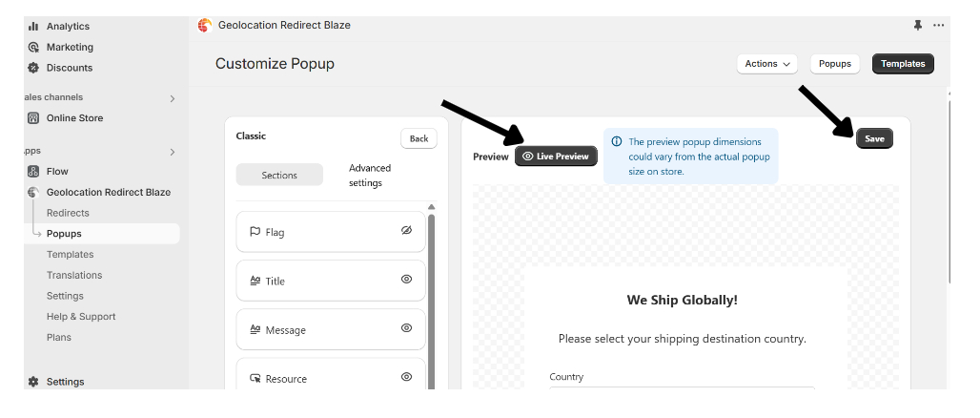Click the info icon in preview notice

click(x=617, y=141)
